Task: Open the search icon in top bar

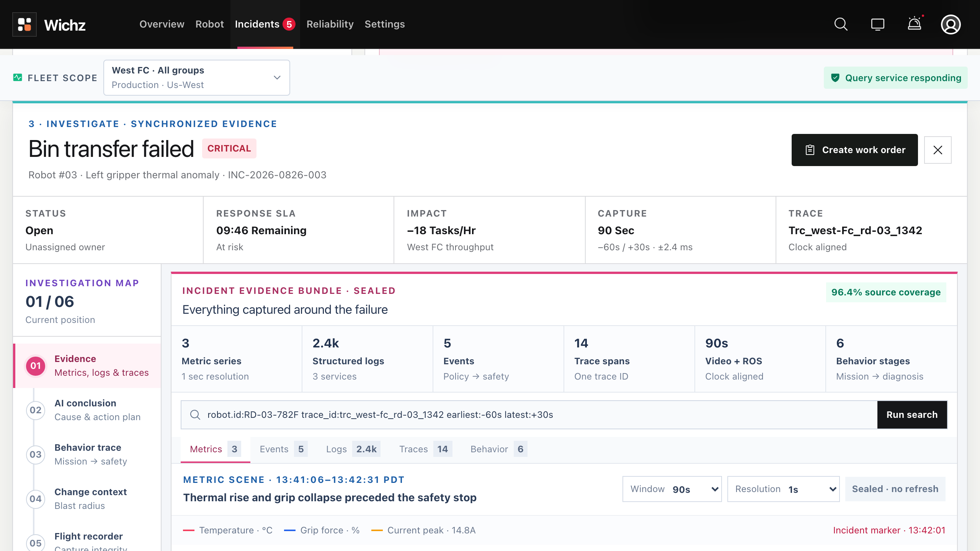Action: point(841,24)
